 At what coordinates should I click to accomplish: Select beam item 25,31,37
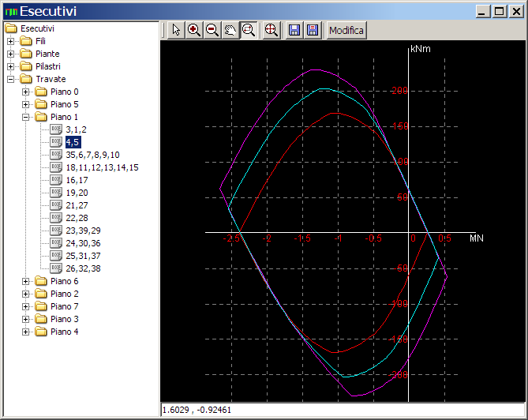click(83, 256)
